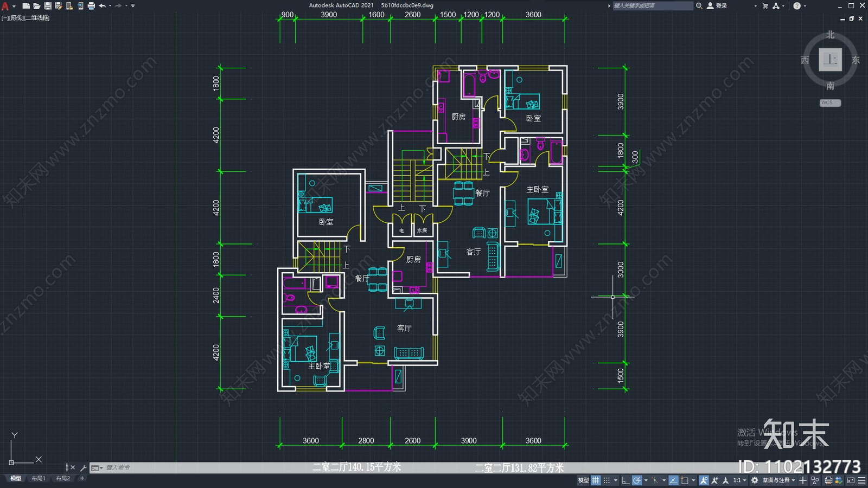Toggle annotation visibility icon in status bar
This screenshot has width=868, height=488.
[x=704, y=480]
